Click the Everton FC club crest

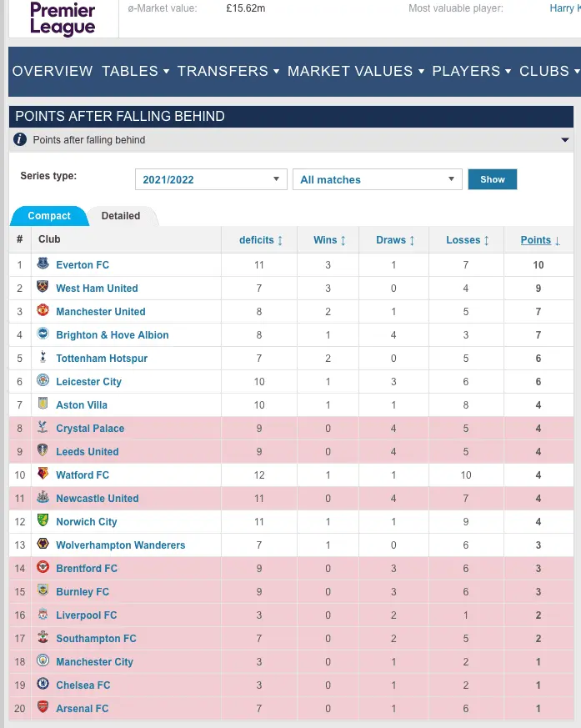pyautogui.click(x=43, y=264)
